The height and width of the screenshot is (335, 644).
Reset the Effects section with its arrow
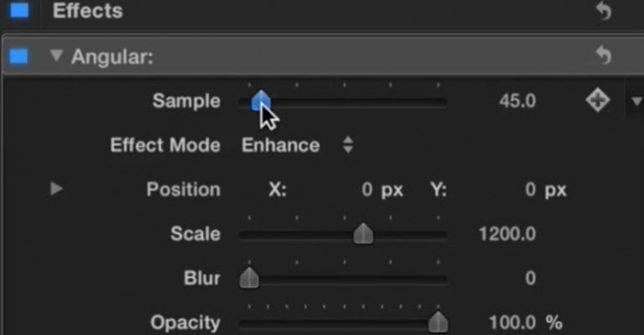pos(604,10)
